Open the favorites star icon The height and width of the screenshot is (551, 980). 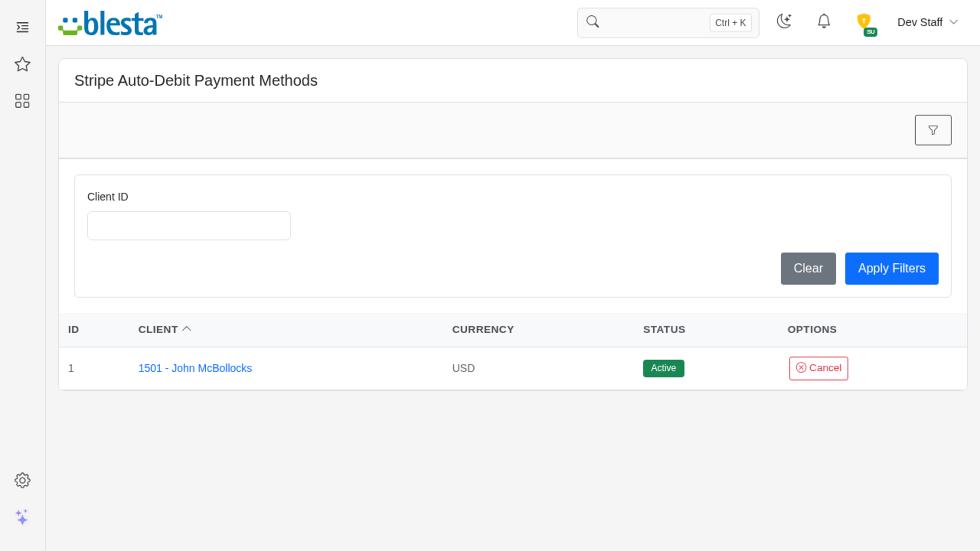pyautogui.click(x=22, y=64)
